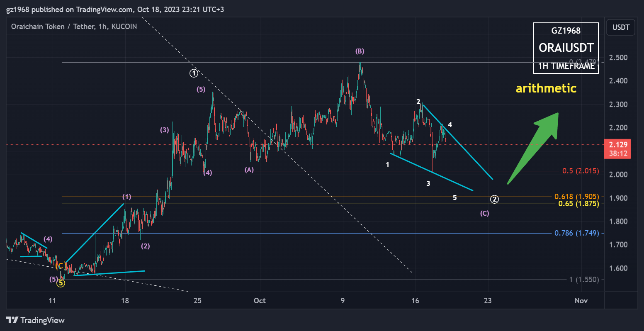Click the candle countdown timer 38:12
This screenshot has height=331, width=644.
click(618, 154)
